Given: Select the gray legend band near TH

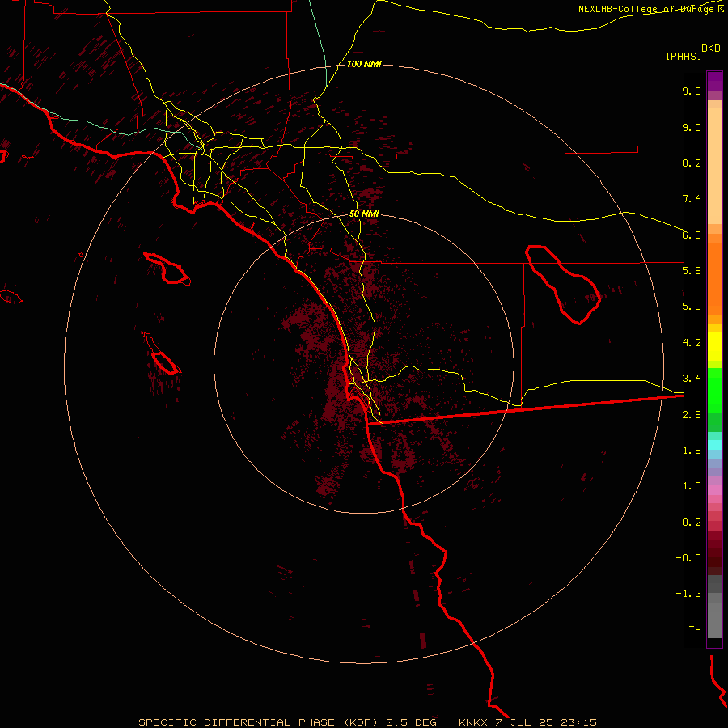Looking at the screenshot, I should (x=714, y=620).
